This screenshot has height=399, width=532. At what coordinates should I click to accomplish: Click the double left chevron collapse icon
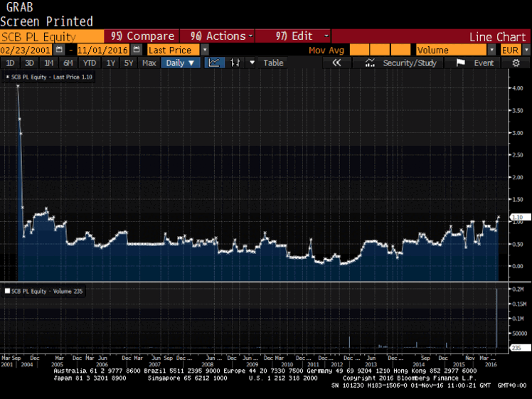tap(337, 63)
